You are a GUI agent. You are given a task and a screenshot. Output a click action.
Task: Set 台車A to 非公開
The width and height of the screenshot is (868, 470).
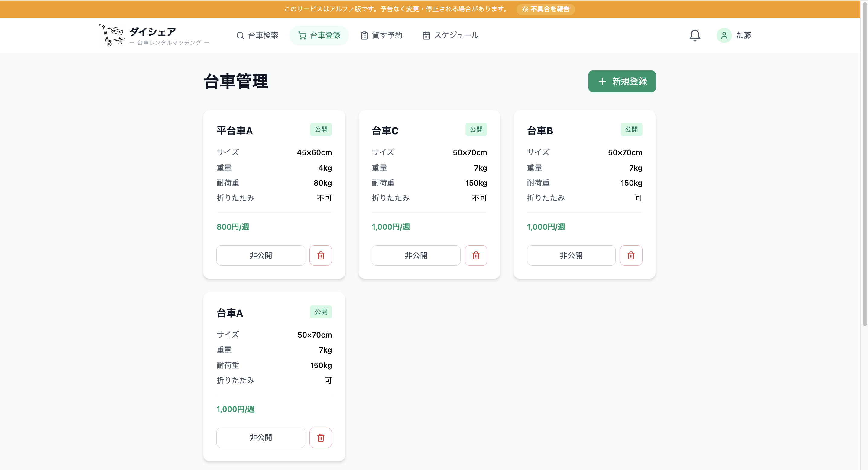click(261, 438)
